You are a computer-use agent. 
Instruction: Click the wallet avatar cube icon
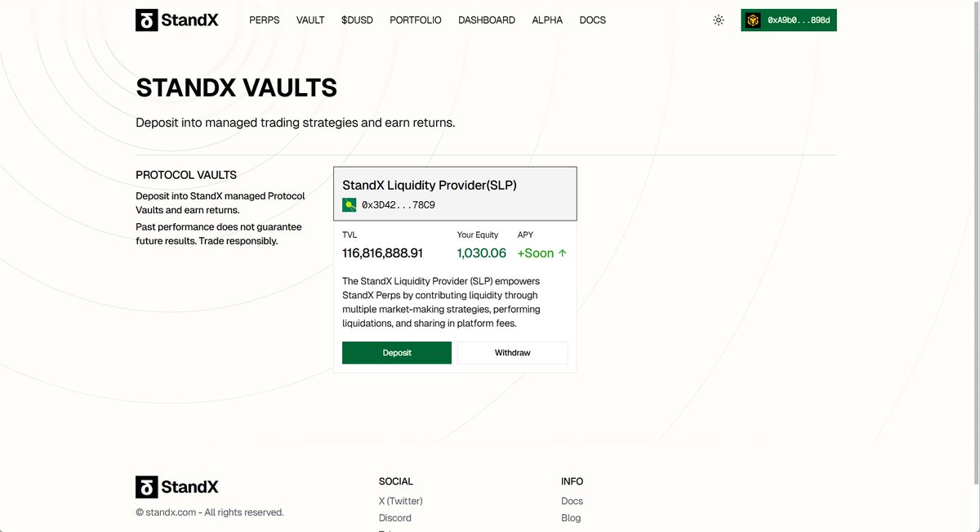[752, 20]
